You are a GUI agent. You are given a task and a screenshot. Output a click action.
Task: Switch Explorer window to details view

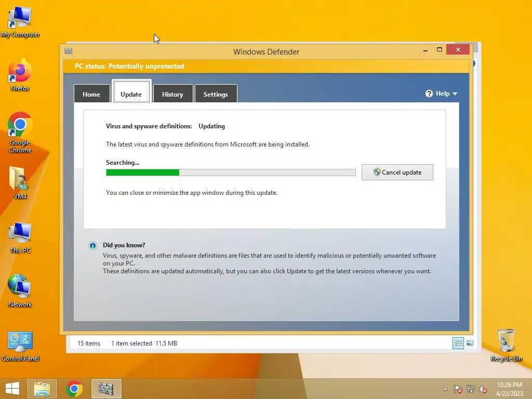(458, 343)
